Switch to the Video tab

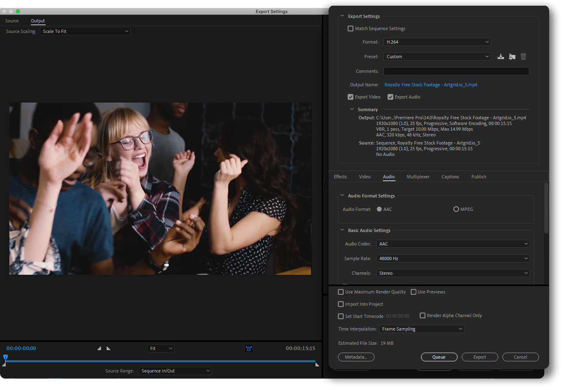[365, 177]
